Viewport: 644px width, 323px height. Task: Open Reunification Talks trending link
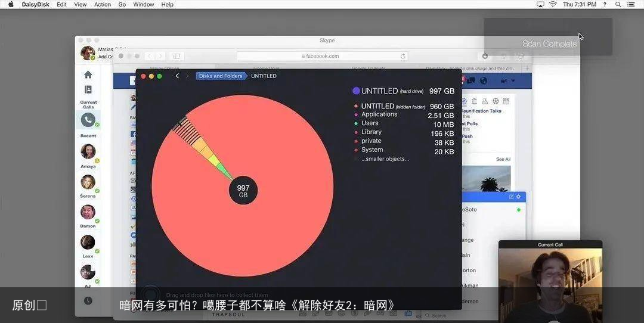click(x=481, y=111)
